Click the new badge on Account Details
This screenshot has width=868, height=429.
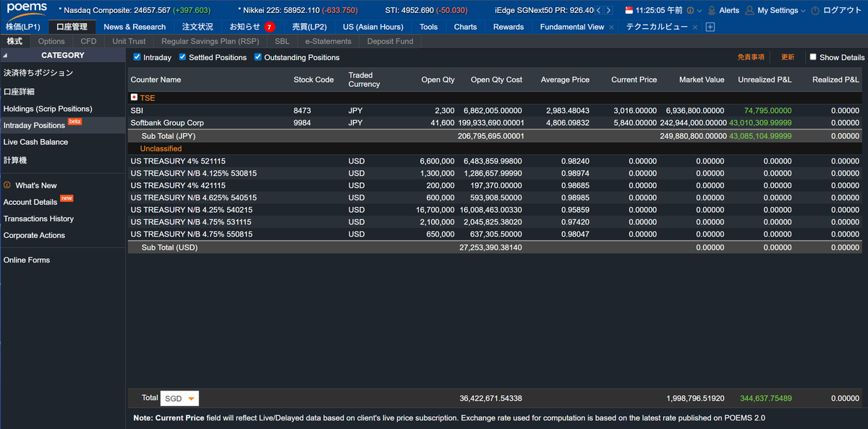point(67,198)
